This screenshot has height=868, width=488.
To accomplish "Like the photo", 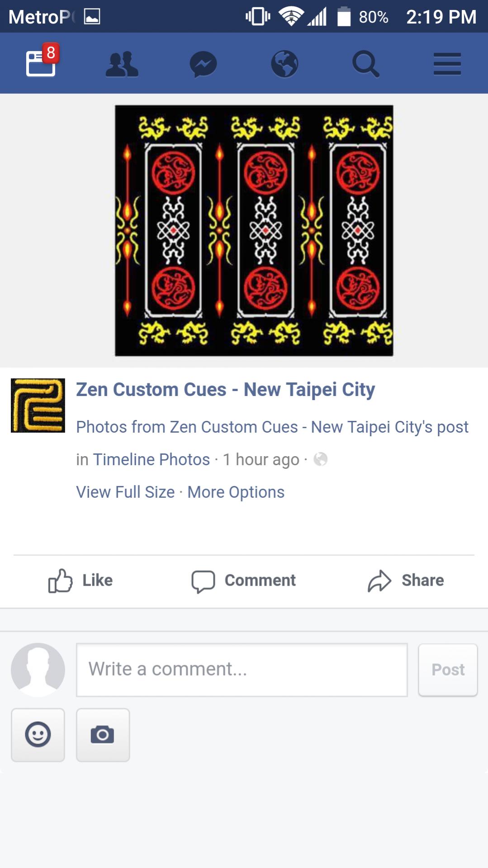I will point(81,581).
